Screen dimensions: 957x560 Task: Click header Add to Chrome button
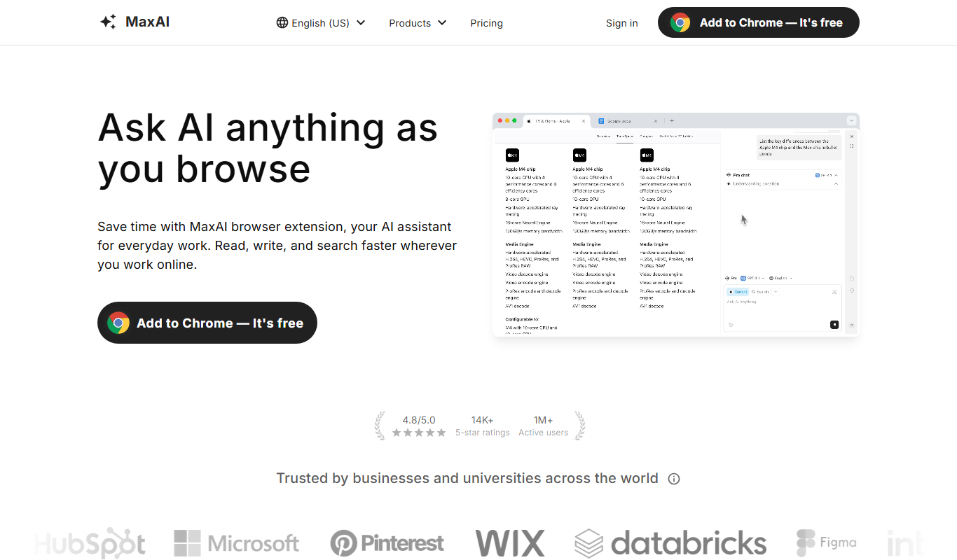coord(758,22)
